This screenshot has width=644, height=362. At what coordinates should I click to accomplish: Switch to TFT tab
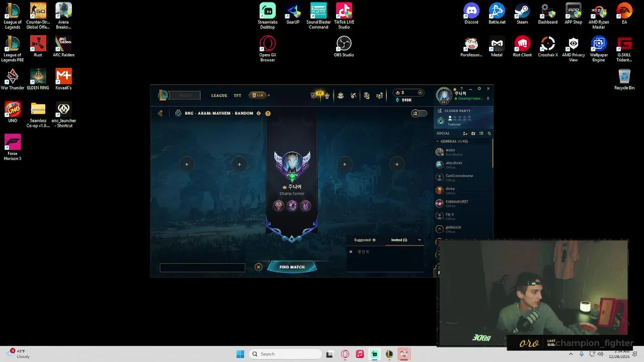237,96
